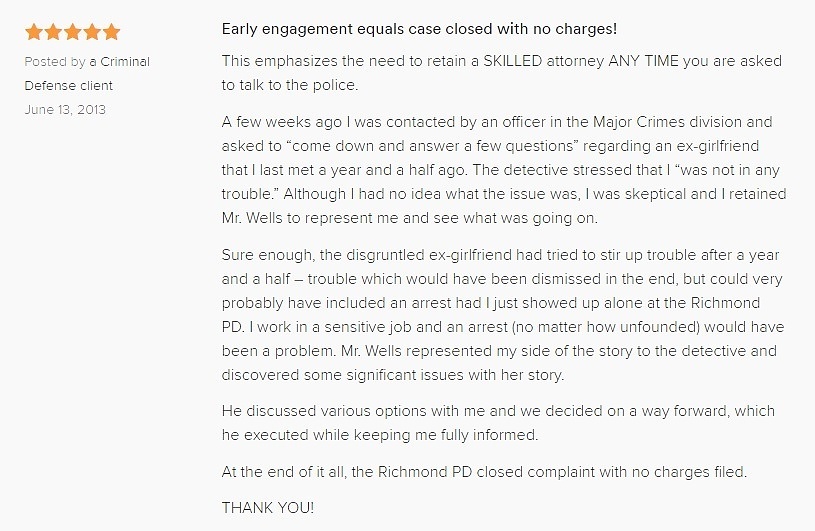815x531 pixels.
Task: Click the line 'discovered some significant issues'
Action: [x=392, y=375]
